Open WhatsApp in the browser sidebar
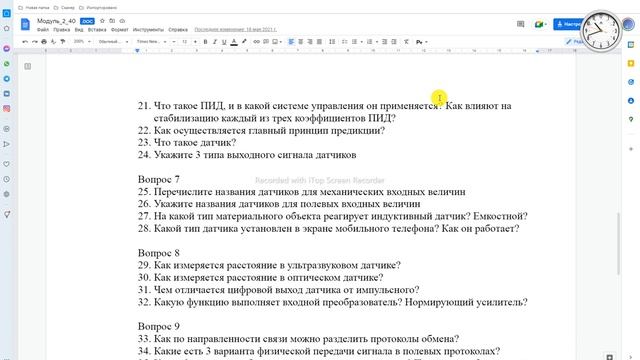Viewport: 640px width, 360px height. (x=7, y=64)
